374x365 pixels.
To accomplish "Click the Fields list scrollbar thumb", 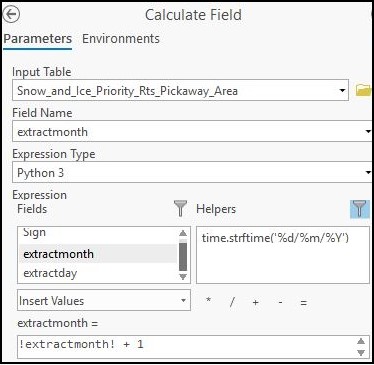I will point(183,257).
